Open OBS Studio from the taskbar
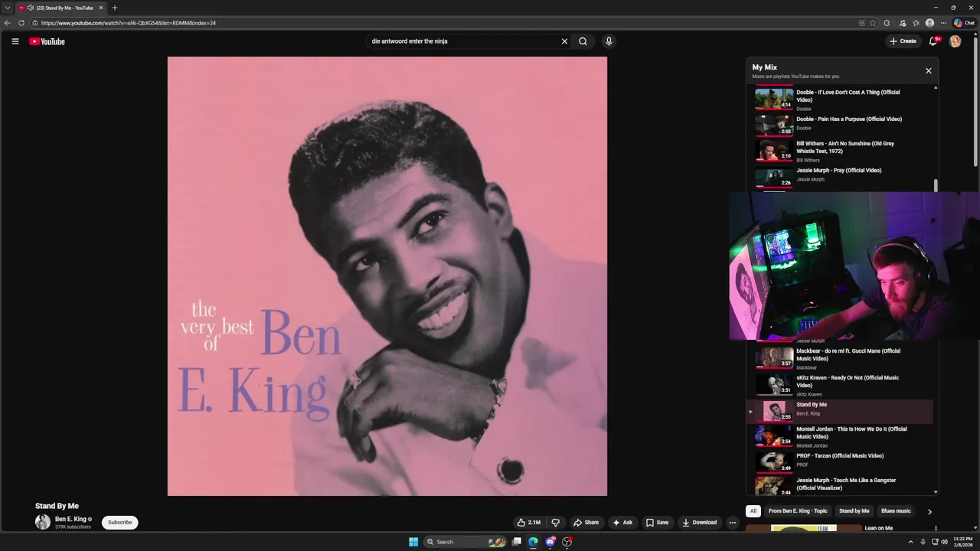The image size is (980, 551). tap(567, 542)
